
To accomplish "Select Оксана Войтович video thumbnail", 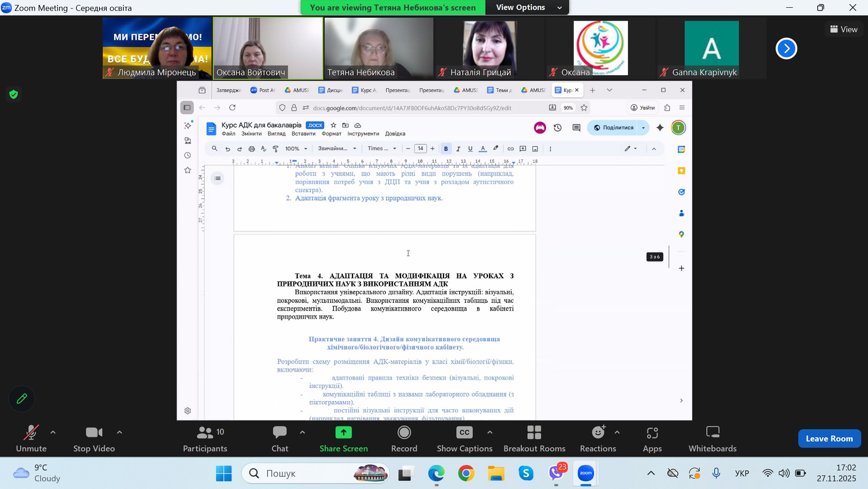I will point(268,48).
